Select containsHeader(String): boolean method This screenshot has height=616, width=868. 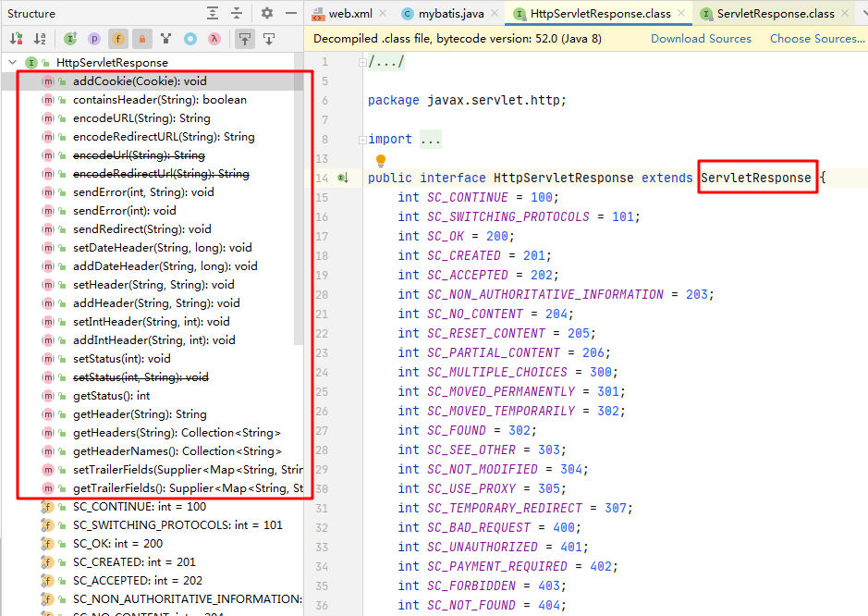tap(160, 100)
